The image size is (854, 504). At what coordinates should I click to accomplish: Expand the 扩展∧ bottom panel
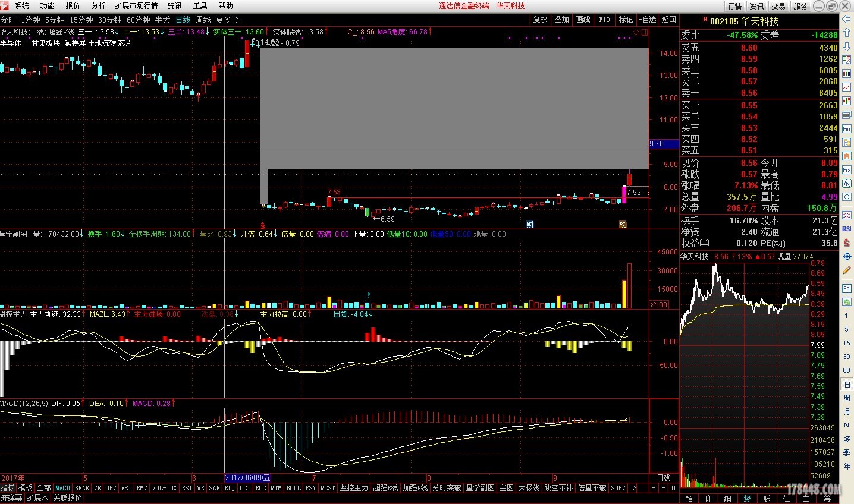[37, 498]
